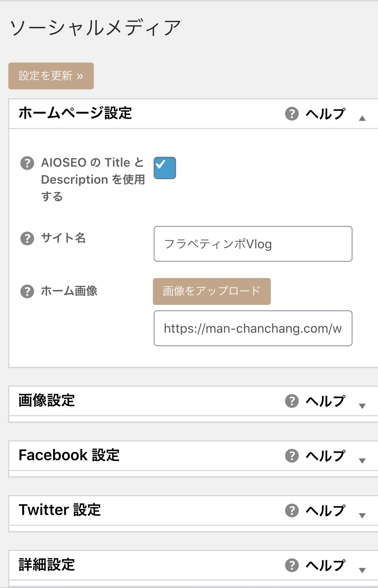Screen dimensions: 378x588
Task: Collapse the ホームページ設定 panel arrow
Action: pos(362,118)
